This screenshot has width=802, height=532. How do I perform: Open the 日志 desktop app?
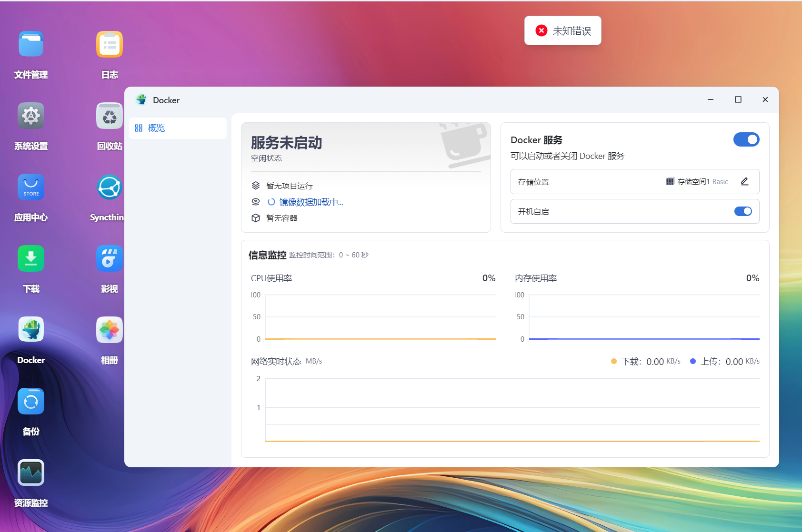[x=110, y=44]
